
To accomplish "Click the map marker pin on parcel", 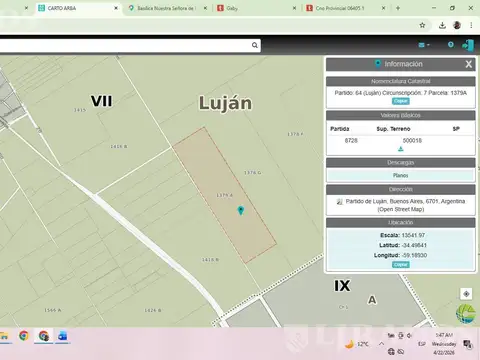I will (x=241, y=210).
